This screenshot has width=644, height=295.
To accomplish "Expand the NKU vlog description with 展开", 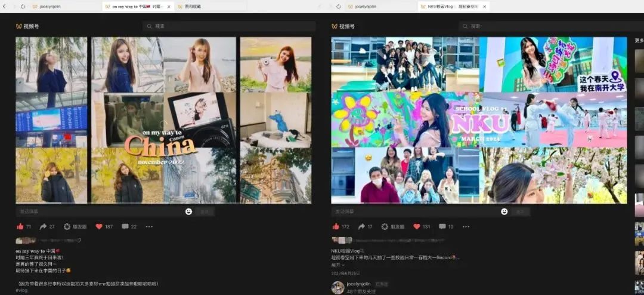I will [x=338, y=265].
